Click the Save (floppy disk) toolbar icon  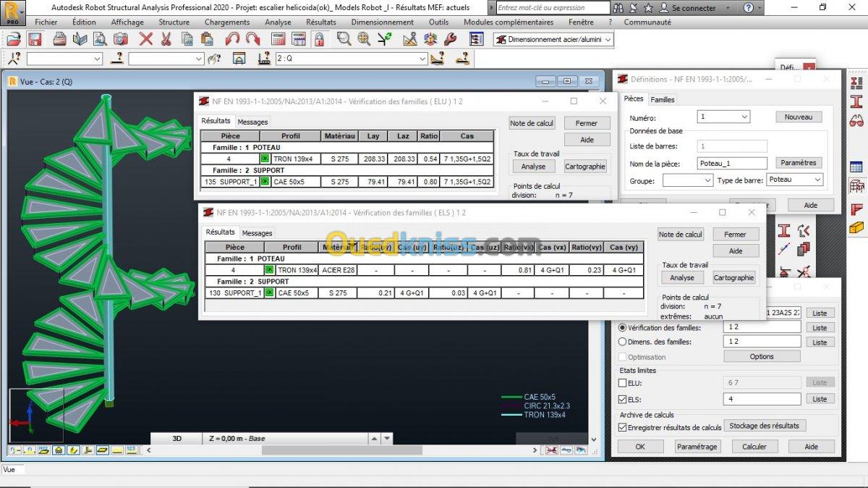(35, 39)
